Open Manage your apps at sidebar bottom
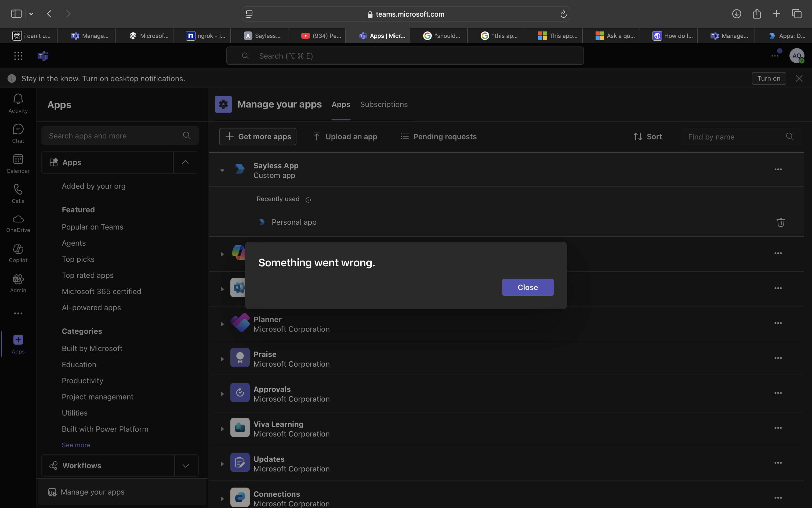The height and width of the screenshot is (508, 812). pos(122,492)
